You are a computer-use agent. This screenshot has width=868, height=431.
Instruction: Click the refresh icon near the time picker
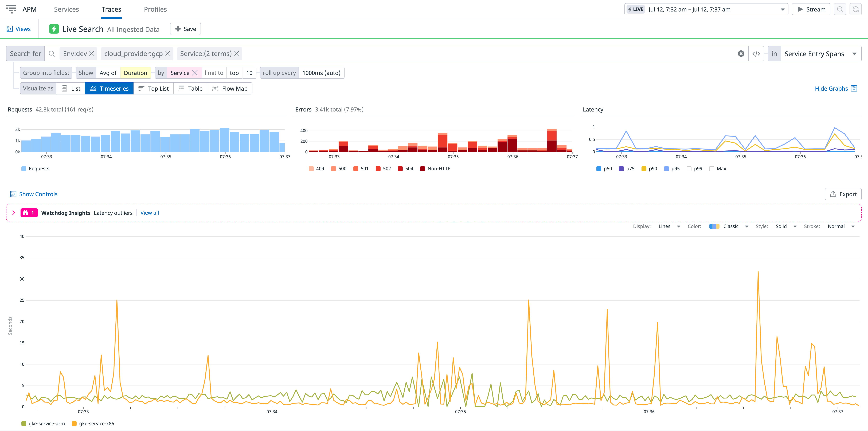[x=856, y=9]
